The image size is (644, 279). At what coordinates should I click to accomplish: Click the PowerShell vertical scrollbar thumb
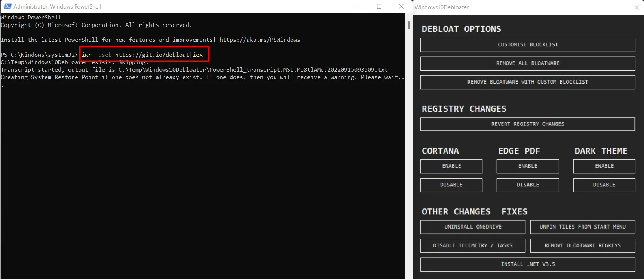click(x=409, y=25)
